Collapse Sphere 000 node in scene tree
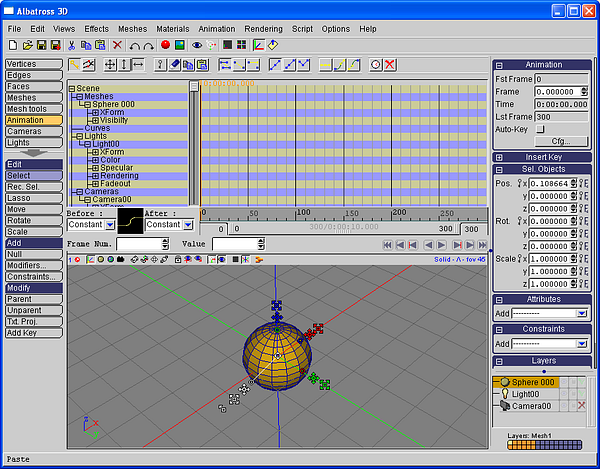The width and height of the screenshot is (600, 469). click(88, 104)
